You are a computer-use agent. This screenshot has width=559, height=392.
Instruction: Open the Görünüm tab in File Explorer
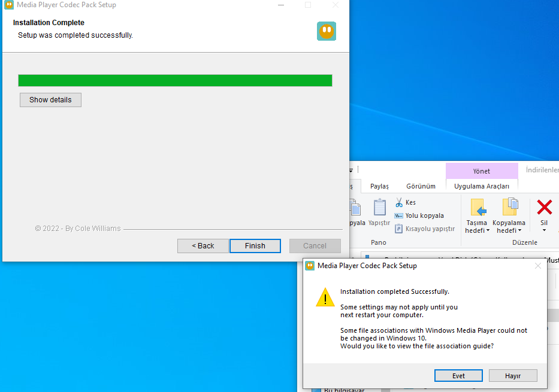coord(421,186)
